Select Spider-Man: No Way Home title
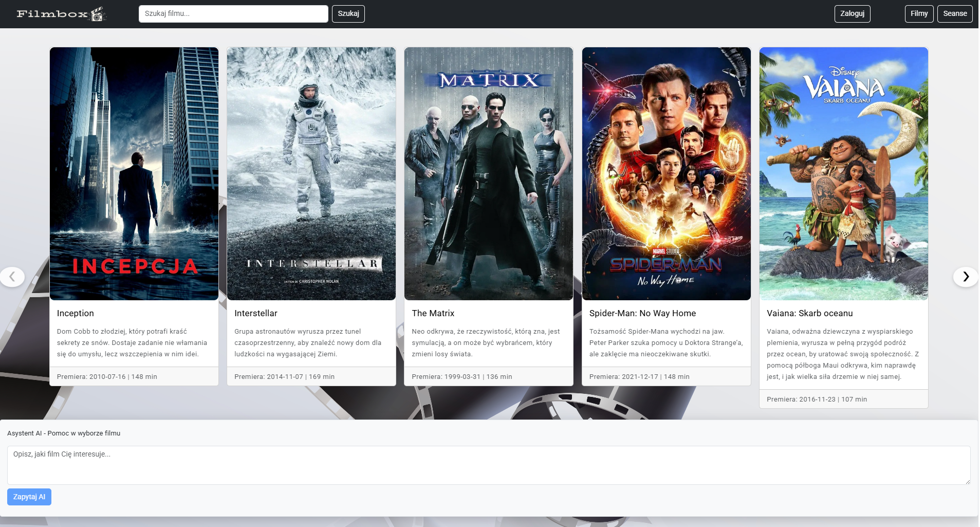The height and width of the screenshot is (527, 980). point(642,313)
